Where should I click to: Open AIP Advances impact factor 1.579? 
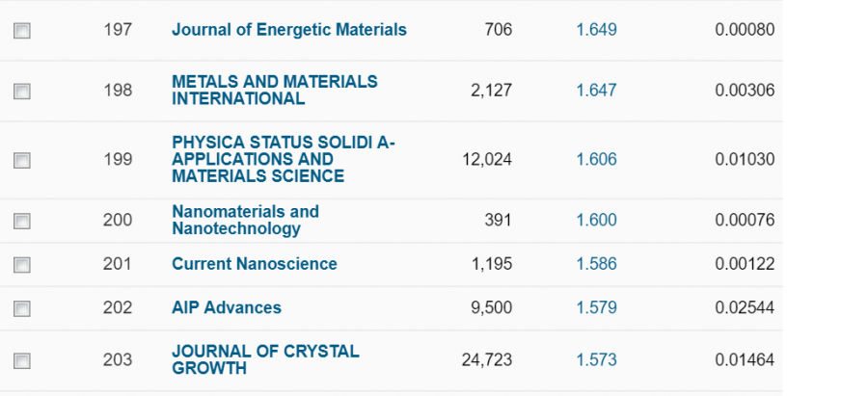(x=596, y=308)
